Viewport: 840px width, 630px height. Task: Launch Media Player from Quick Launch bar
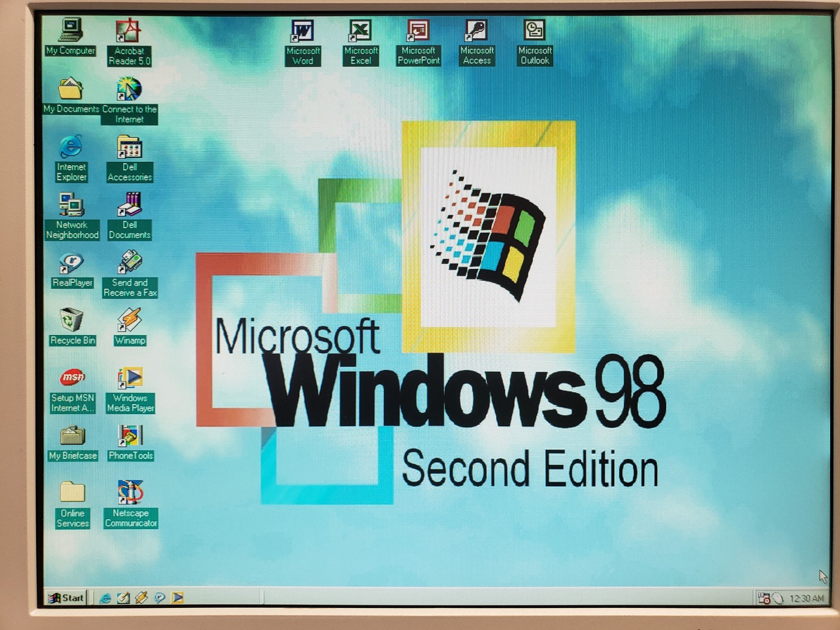[178, 597]
